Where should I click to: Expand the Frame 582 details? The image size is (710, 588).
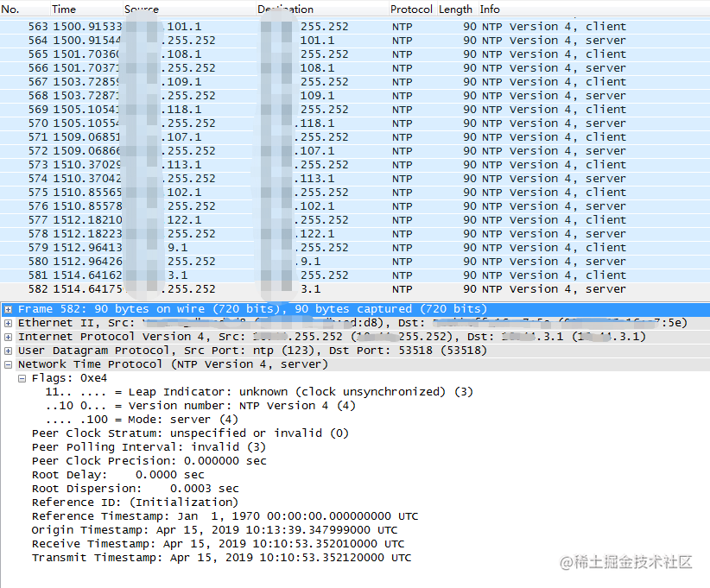(x=7, y=308)
